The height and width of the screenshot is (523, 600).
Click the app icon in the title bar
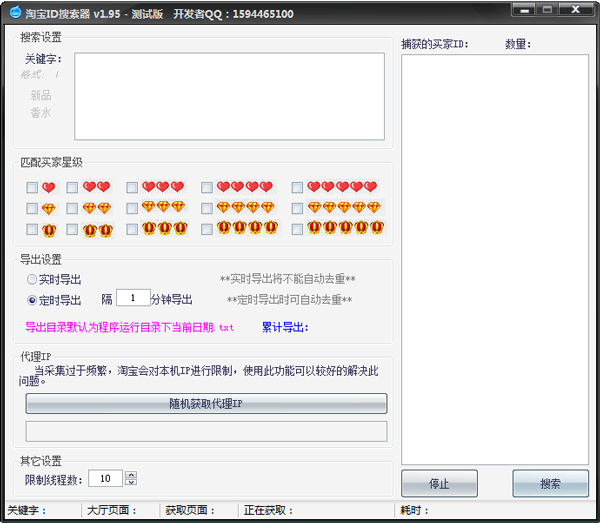pos(14,13)
